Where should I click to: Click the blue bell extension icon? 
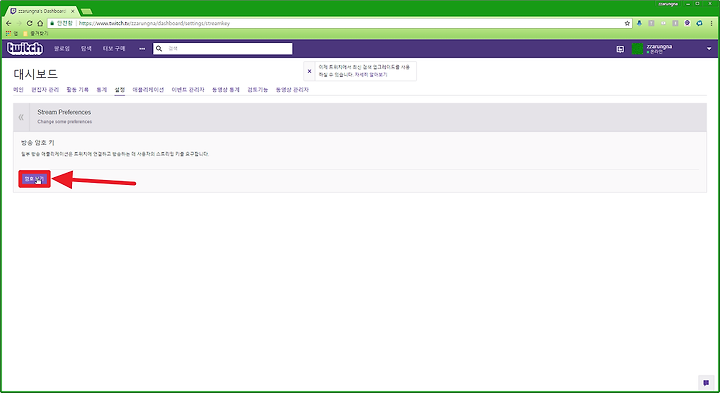tap(639, 23)
